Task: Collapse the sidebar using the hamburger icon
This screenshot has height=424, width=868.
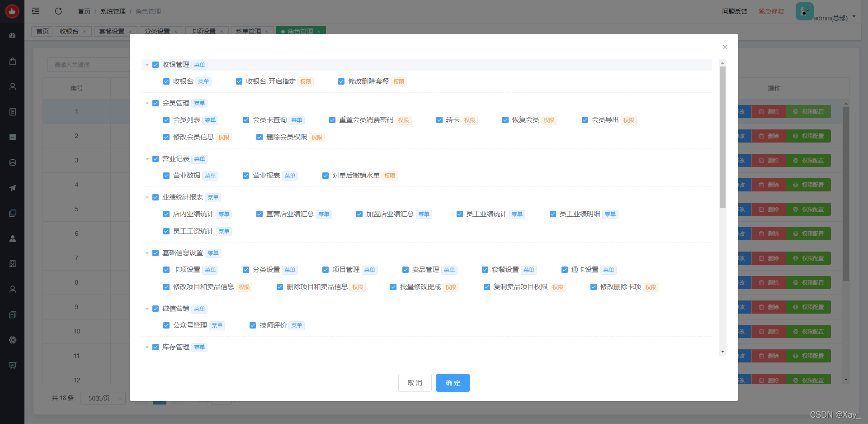Action: click(x=35, y=11)
